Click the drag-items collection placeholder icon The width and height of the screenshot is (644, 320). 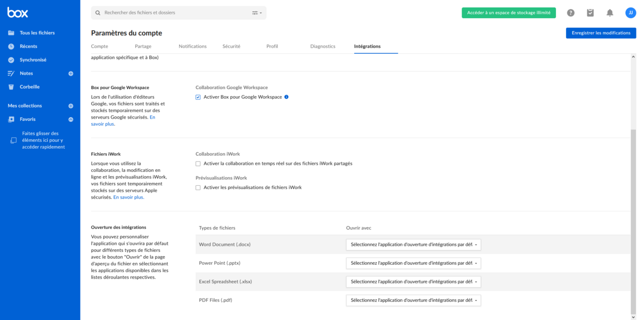(x=14, y=141)
